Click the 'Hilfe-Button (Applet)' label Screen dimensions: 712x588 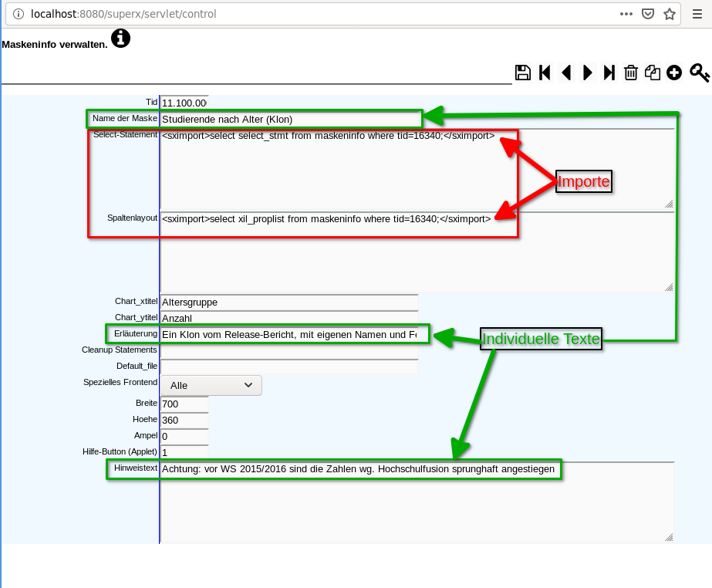120,451
